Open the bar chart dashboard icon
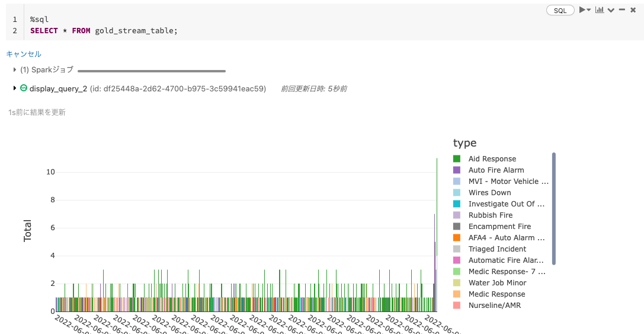Image resolution: width=644 pixels, height=334 pixels. coord(600,10)
